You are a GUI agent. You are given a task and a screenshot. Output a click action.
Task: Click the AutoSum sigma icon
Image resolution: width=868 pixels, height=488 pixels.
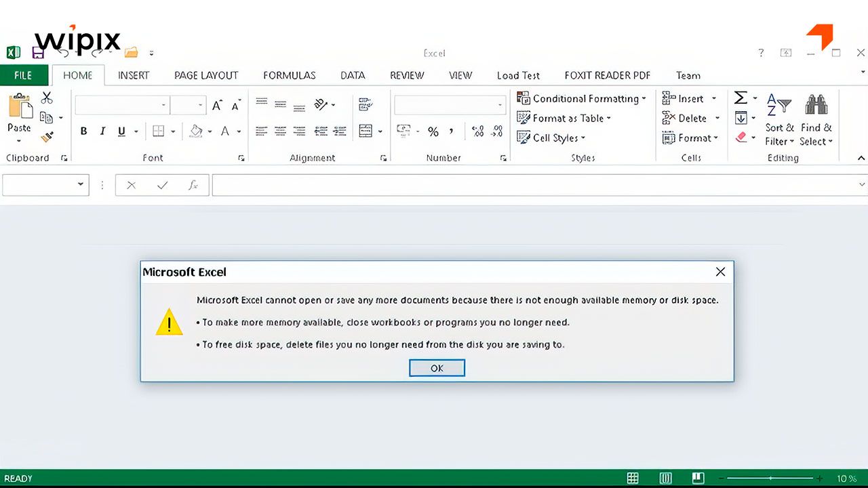tap(741, 98)
